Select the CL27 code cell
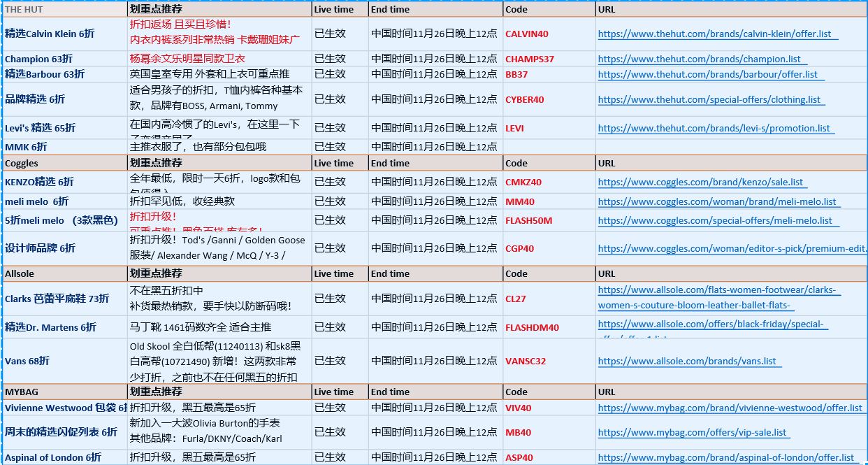Viewport: 868px width, 465px height. click(x=549, y=299)
